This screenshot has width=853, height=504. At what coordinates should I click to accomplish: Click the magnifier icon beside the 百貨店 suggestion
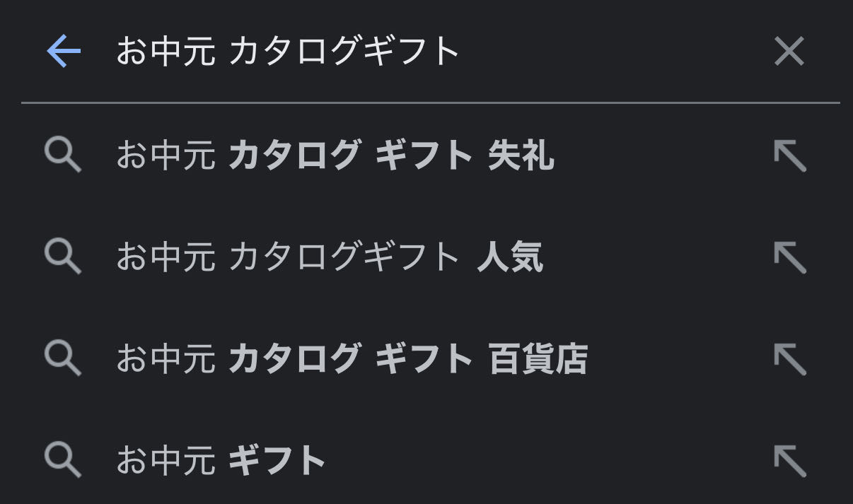coord(63,358)
